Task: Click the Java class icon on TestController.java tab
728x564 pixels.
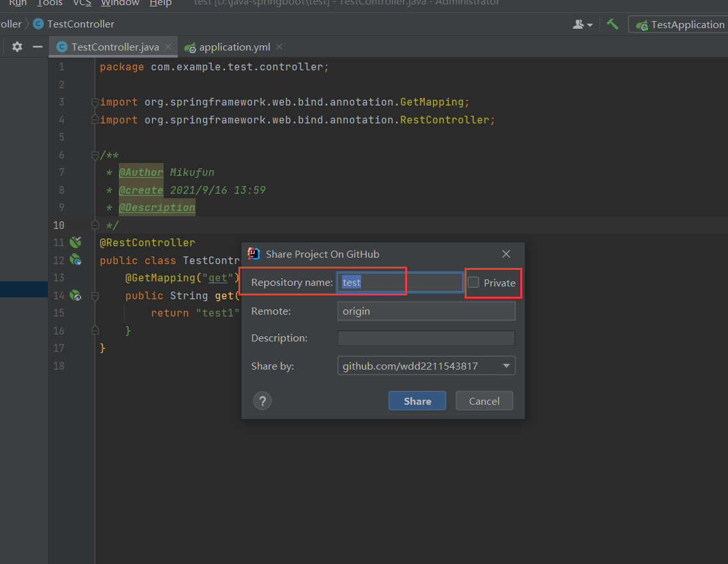Action: (62, 47)
